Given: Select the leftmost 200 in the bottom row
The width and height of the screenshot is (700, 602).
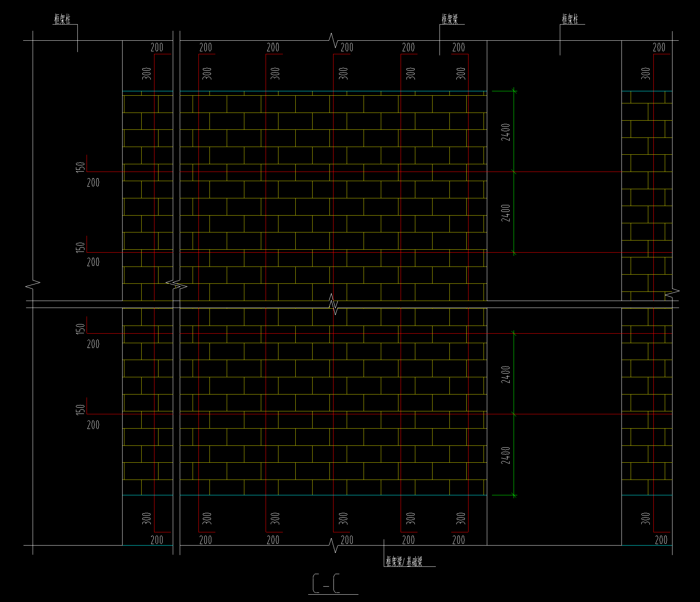Looking at the screenshot, I should (157, 540).
